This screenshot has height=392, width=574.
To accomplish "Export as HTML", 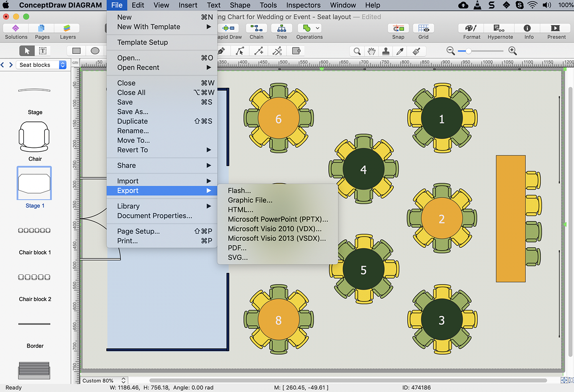I will 278,210.
